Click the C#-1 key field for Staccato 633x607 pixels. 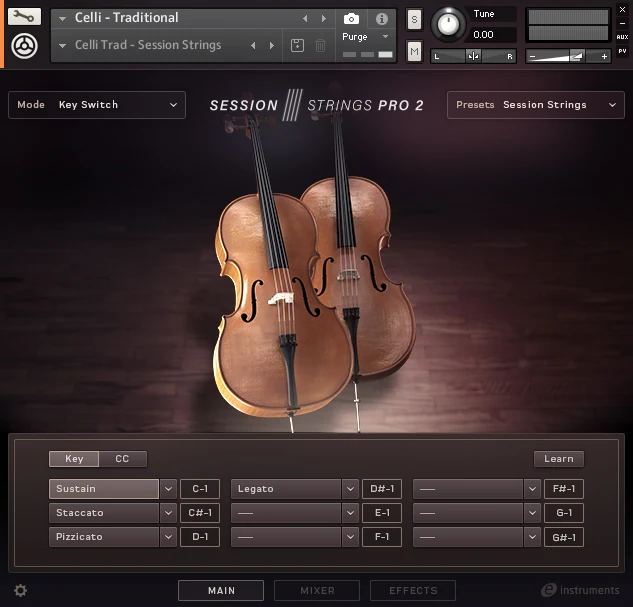click(200, 513)
